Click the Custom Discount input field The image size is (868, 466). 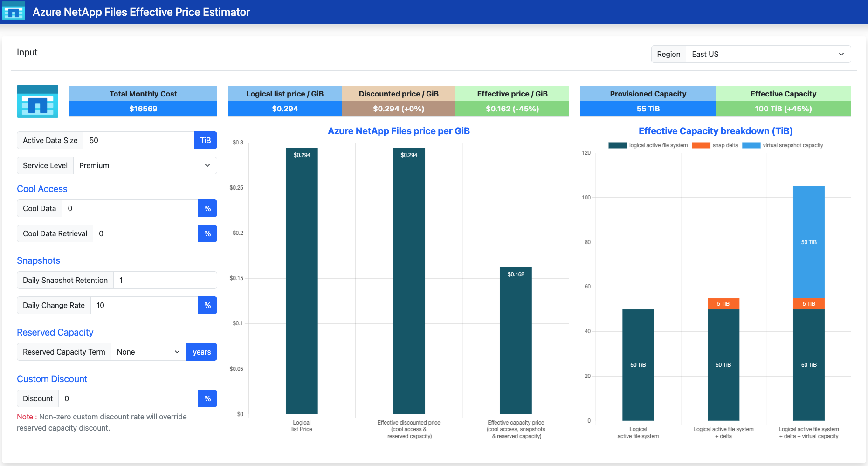pyautogui.click(x=128, y=398)
